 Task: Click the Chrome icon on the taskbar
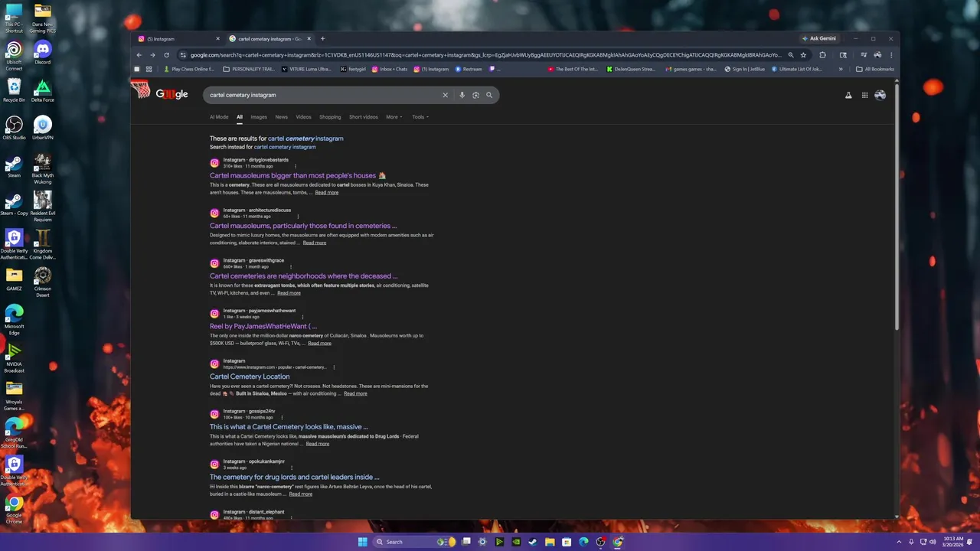(x=617, y=542)
